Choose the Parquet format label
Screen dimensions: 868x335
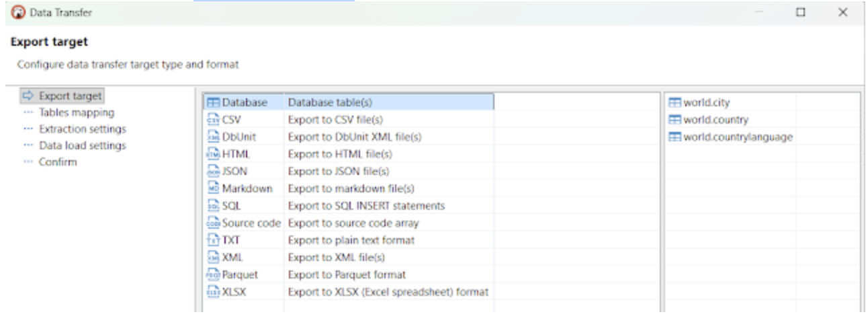coord(240,275)
